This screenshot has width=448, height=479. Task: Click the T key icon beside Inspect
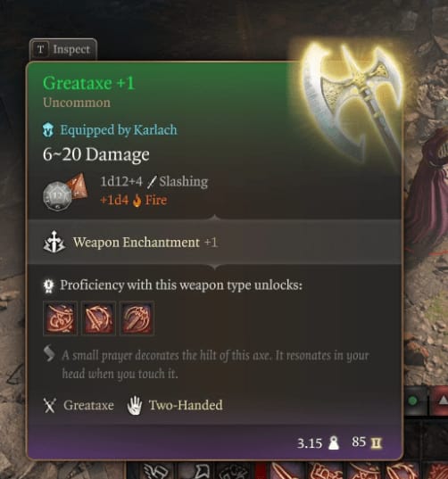click(x=40, y=49)
